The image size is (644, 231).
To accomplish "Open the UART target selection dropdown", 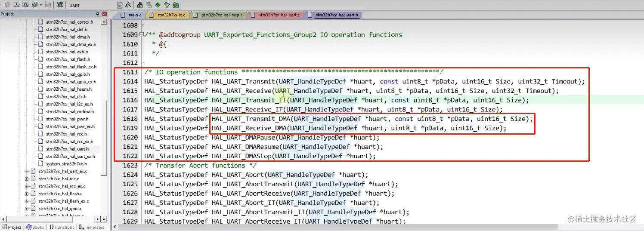I will [120, 6].
